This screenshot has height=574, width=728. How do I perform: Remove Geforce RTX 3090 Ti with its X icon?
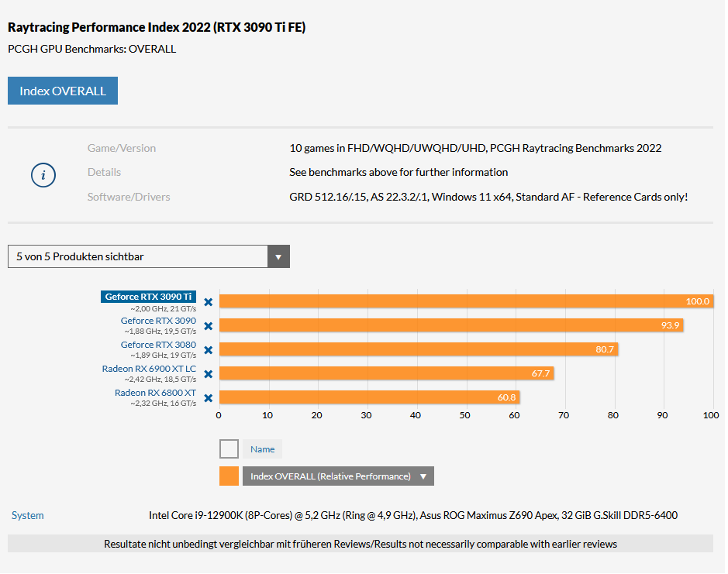[x=209, y=303]
